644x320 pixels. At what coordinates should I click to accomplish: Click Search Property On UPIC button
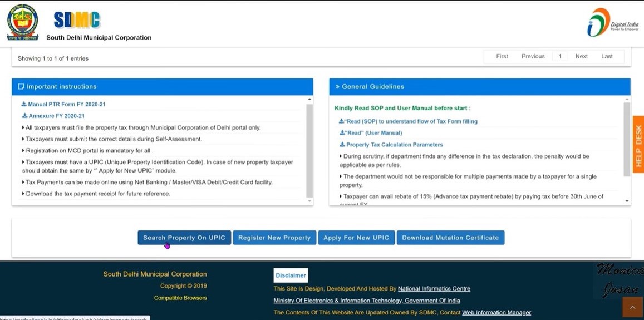pyautogui.click(x=184, y=238)
